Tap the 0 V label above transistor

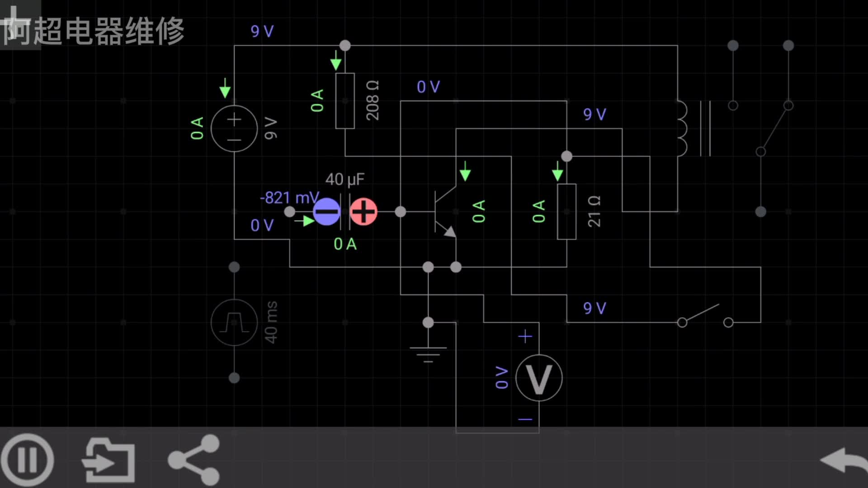tap(428, 87)
